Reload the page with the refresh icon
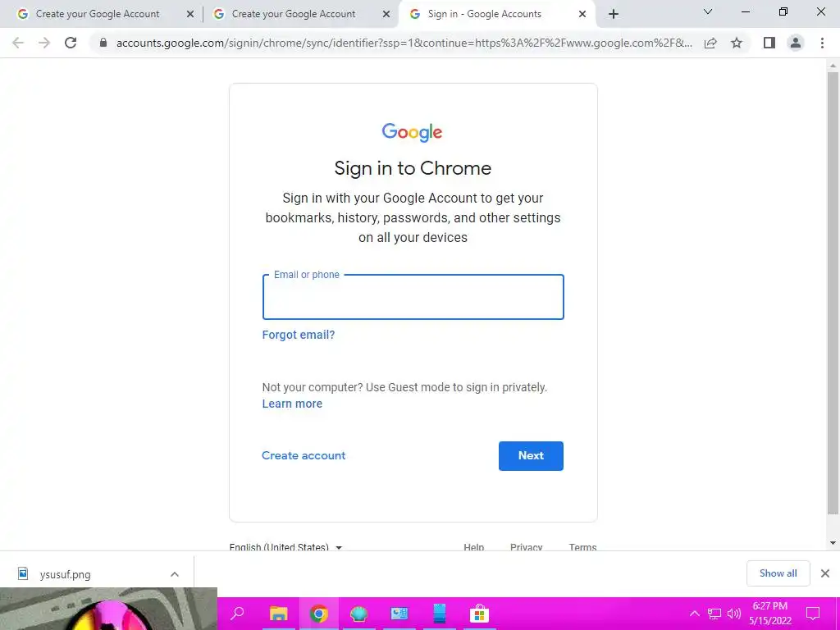 [x=71, y=43]
